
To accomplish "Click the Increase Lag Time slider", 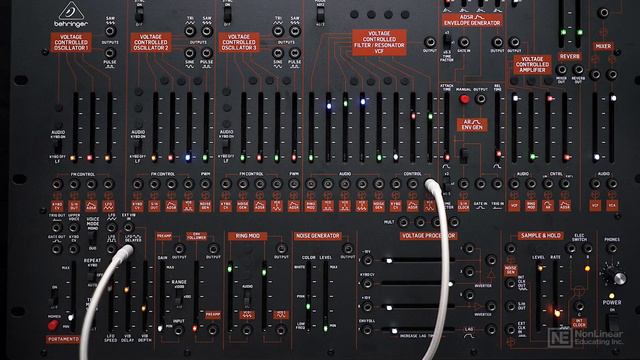I will [417, 330].
